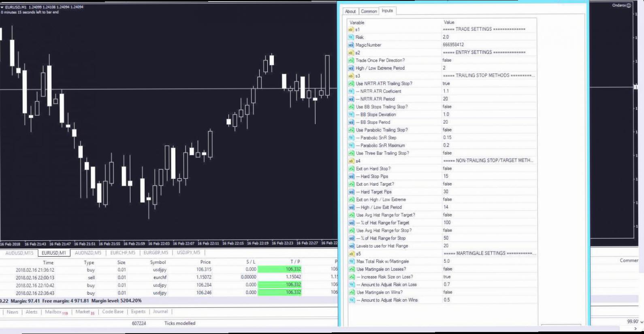Screen dimensions: 644x334
Task: Click the icon beside BB Stops Deviation
Action: coord(351,115)
